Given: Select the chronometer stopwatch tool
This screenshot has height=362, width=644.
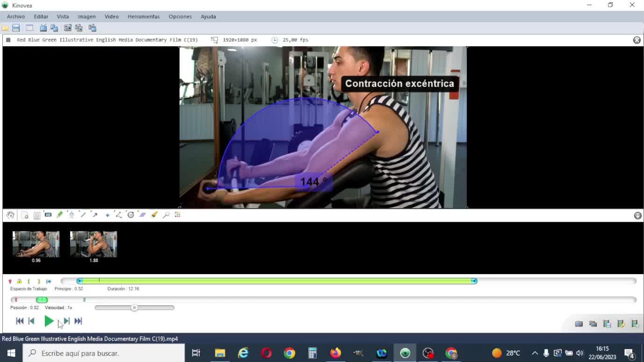Looking at the screenshot, I should click(x=131, y=215).
